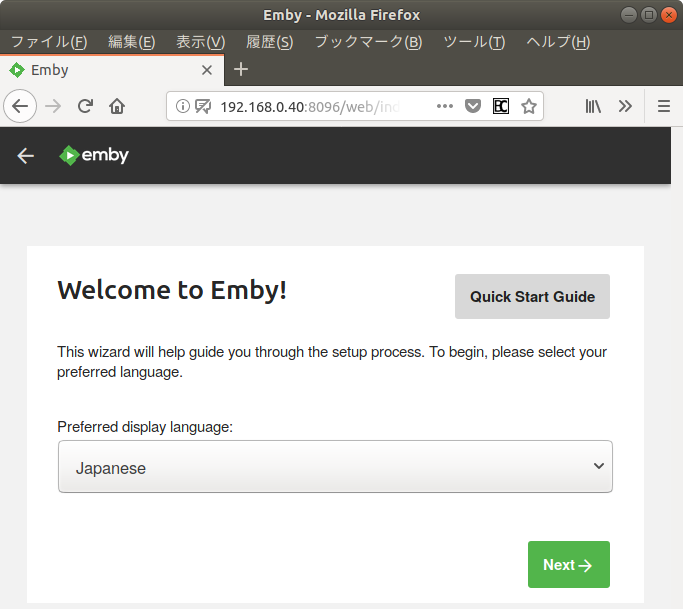Viewport: 683px width, 609px height.
Task: Open ファイル(F) menu
Action: pos(49,42)
